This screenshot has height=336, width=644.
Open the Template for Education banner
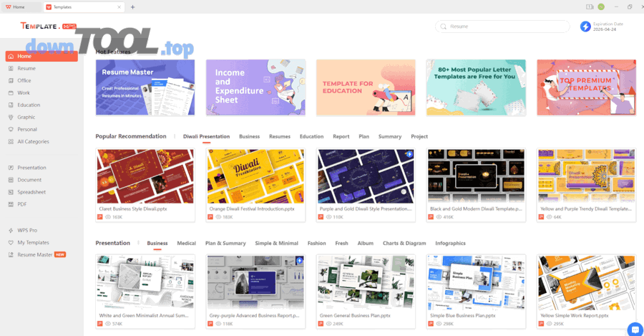coord(366,87)
